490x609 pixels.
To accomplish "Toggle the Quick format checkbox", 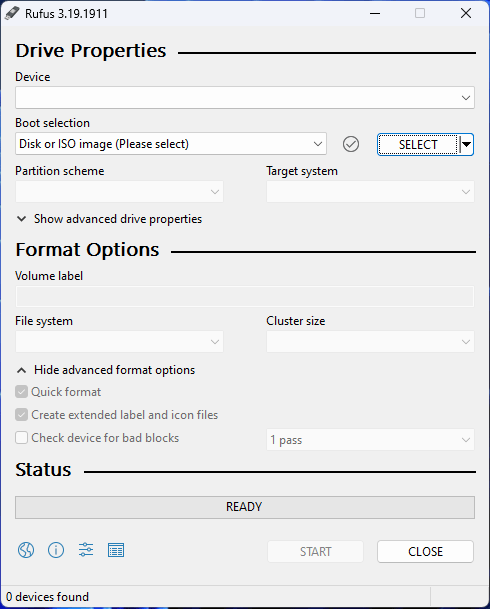I will coord(21,392).
